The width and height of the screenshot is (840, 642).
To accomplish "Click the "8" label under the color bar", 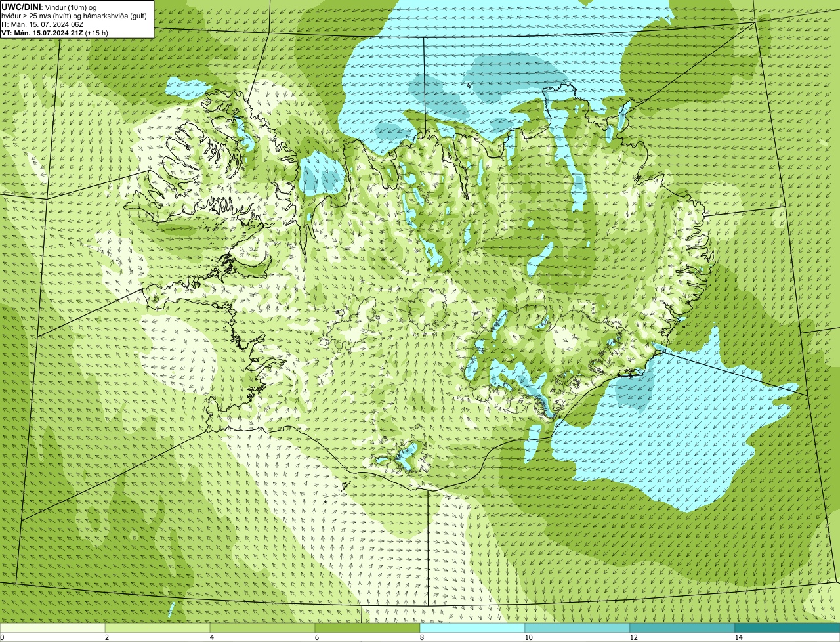I will (x=421, y=637).
